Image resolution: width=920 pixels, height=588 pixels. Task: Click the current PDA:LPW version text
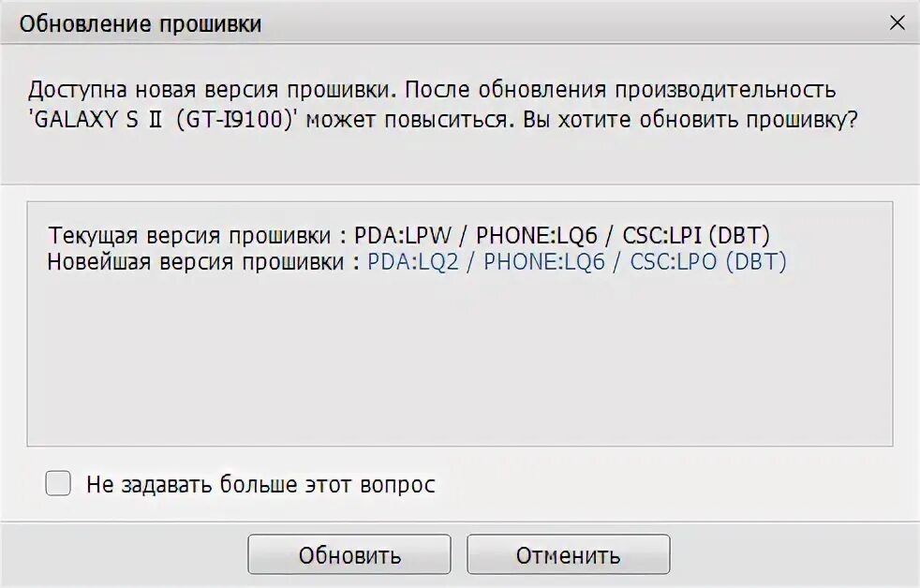point(403,236)
